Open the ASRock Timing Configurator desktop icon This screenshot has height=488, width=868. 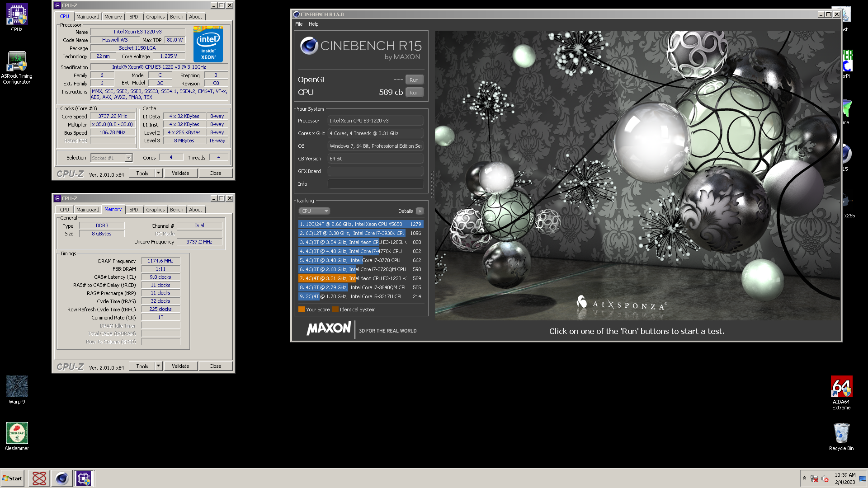point(17,67)
